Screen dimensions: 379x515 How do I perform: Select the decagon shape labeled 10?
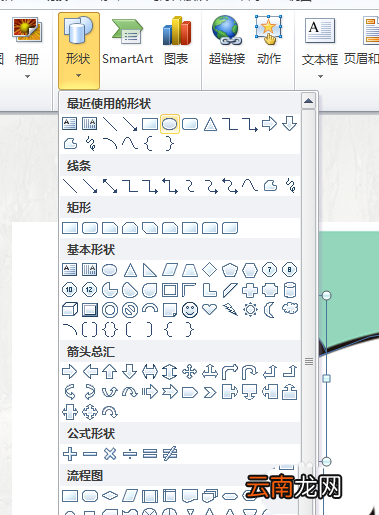(69, 290)
